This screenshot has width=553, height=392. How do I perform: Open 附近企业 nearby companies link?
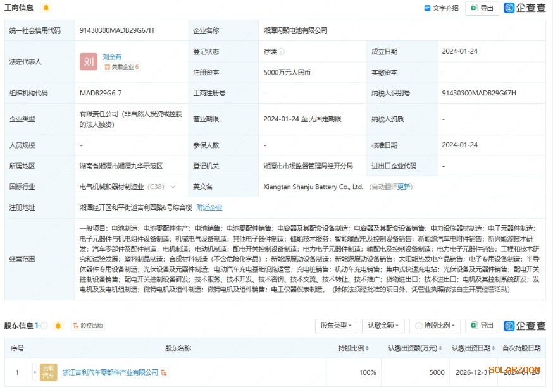(209, 207)
